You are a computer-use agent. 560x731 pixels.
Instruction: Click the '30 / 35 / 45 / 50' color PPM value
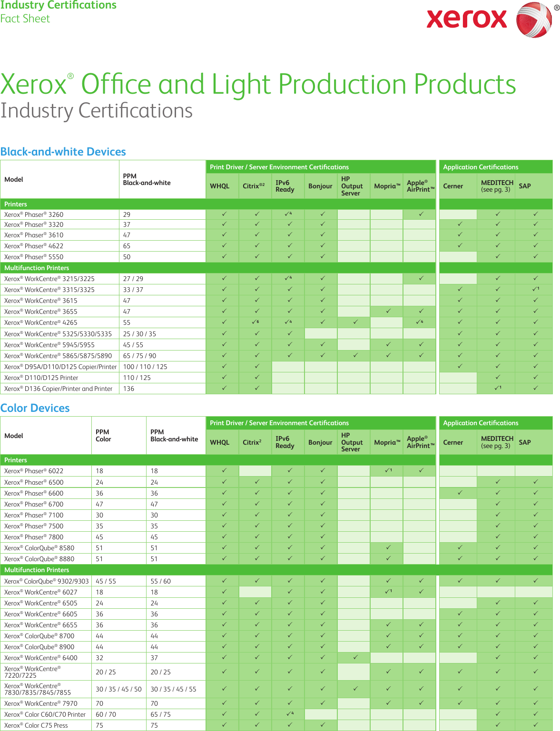point(118,689)
